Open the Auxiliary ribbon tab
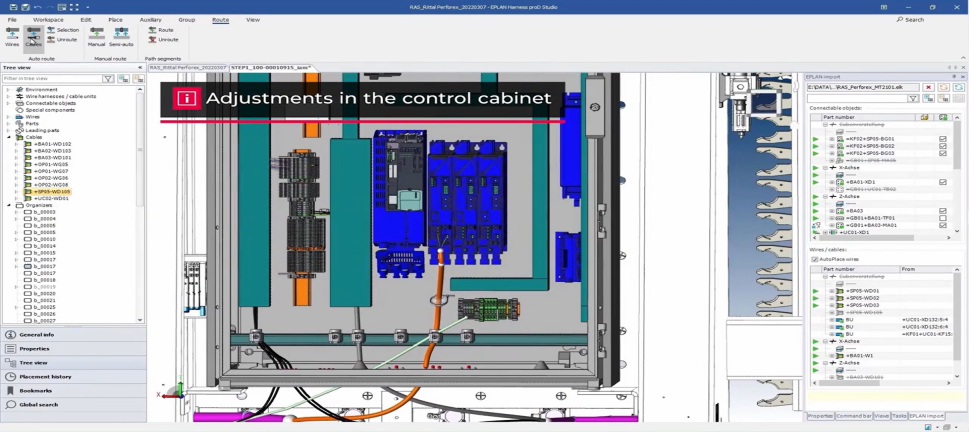 (x=150, y=20)
